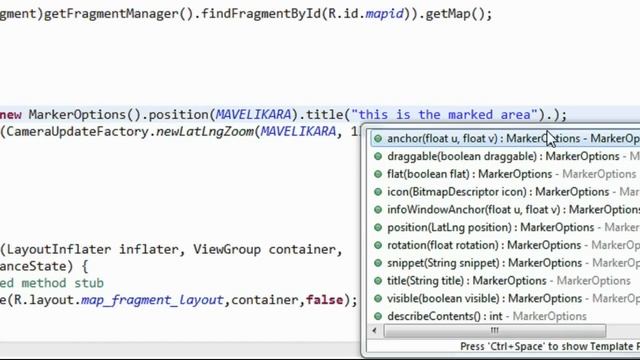Click the false keyword in inflate call
The image size is (640, 360).
pyautogui.click(x=324, y=300)
